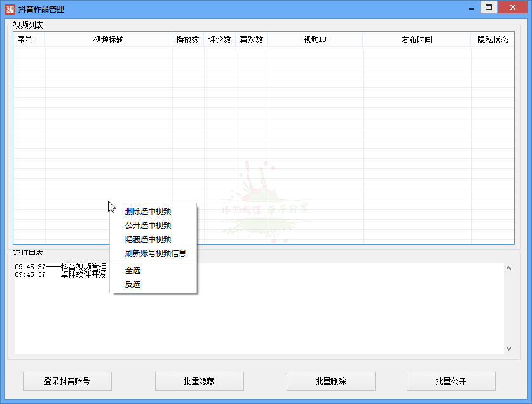Select 刷新账号视频信息 menu option
This screenshot has height=404, width=532.
[x=155, y=253]
